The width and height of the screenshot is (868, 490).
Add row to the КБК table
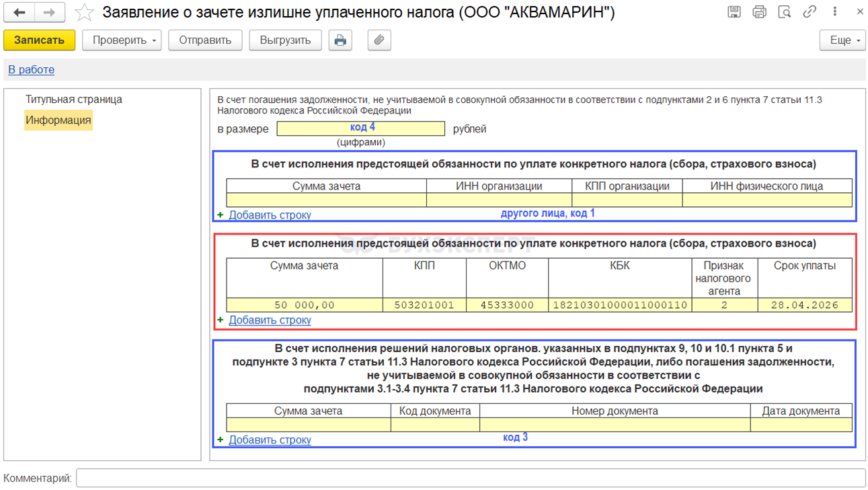(x=270, y=320)
